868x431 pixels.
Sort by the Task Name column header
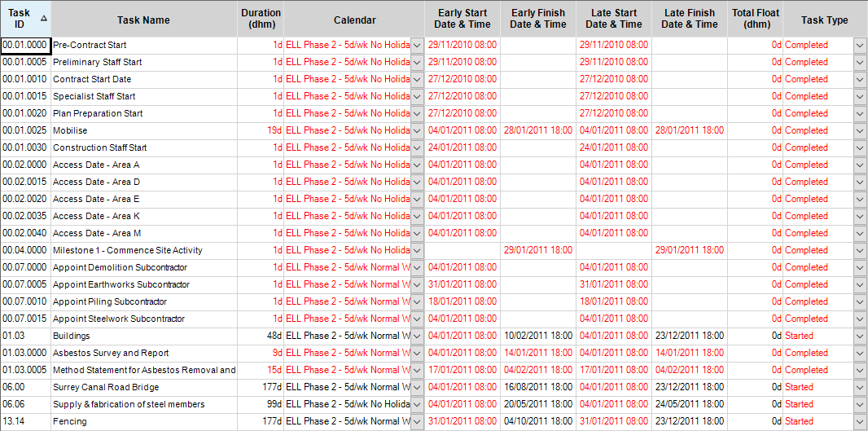[x=143, y=20]
